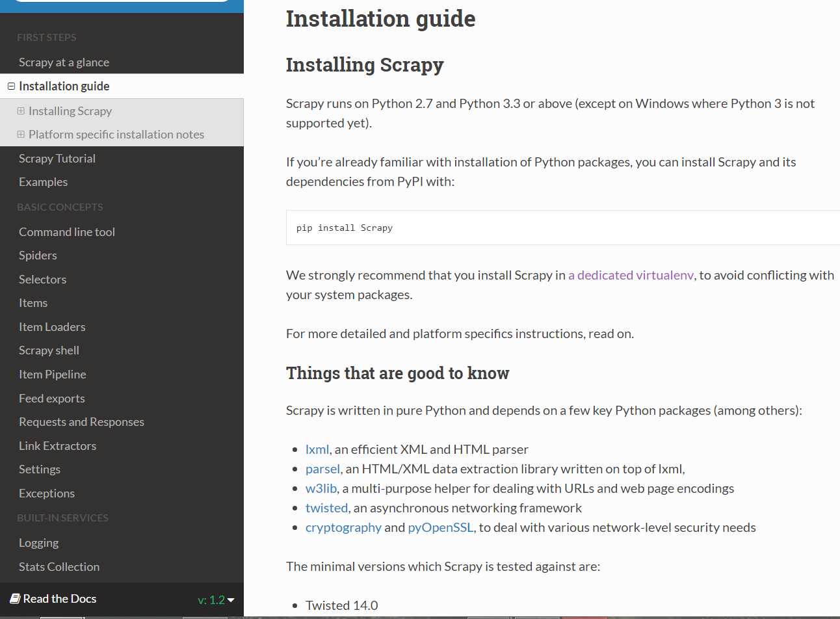Open the lxml link
This screenshot has width=840, height=619.
(317, 449)
